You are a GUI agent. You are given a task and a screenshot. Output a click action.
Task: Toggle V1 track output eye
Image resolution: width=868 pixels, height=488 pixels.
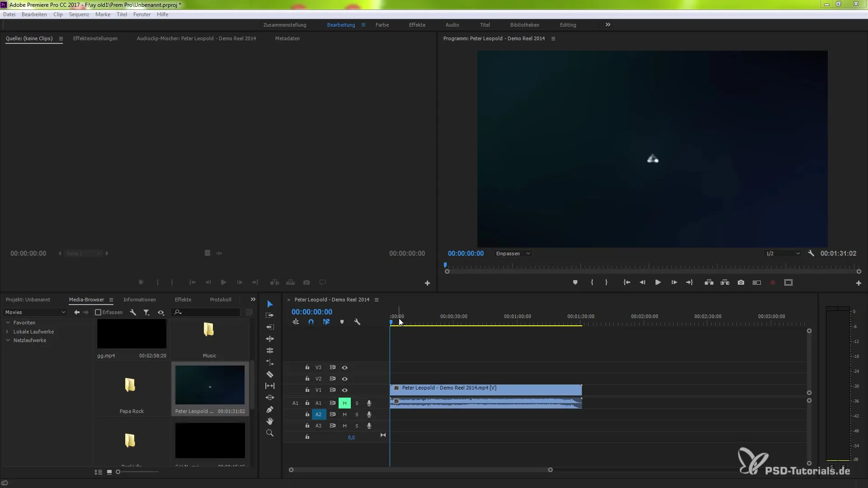(x=345, y=390)
